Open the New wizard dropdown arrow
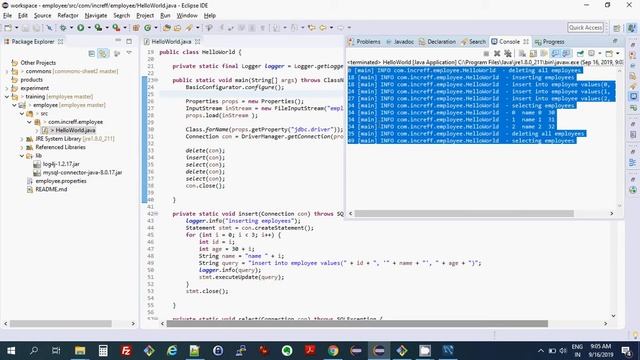Image resolution: width=640 pixels, height=360 pixels. (x=16, y=28)
